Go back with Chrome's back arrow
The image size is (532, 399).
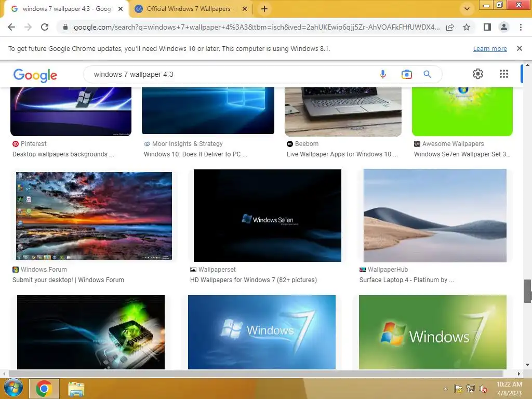(x=11, y=27)
